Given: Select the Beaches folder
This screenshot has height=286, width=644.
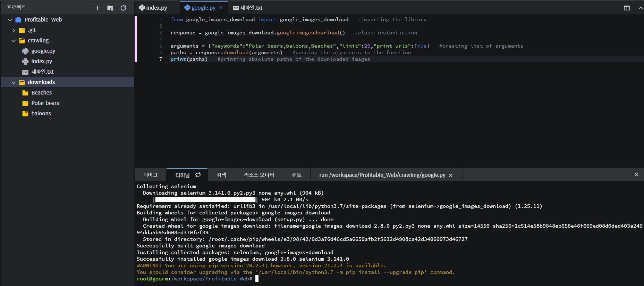Looking at the screenshot, I should (42, 93).
